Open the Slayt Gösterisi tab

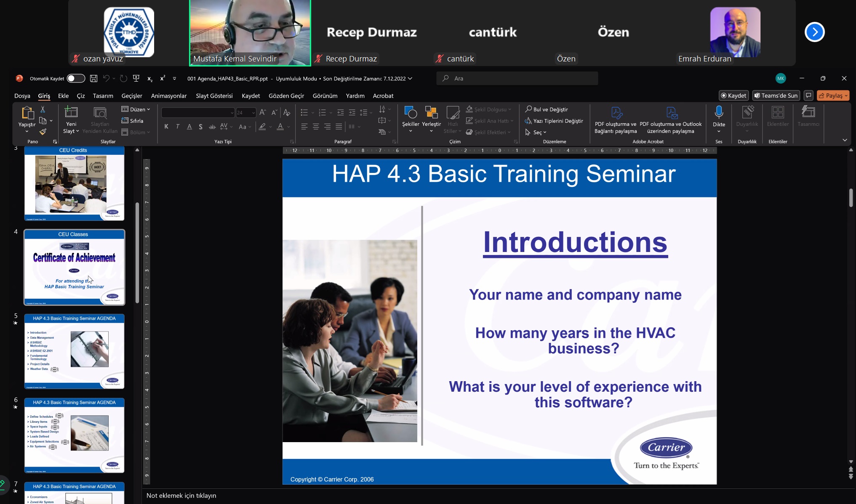(x=214, y=96)
